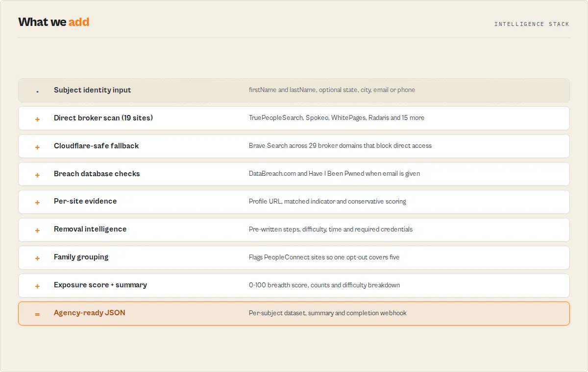This screenshot has width=588, height=372.
Task: Select the 'Subject identity input' title
Action: coord(92,90)
